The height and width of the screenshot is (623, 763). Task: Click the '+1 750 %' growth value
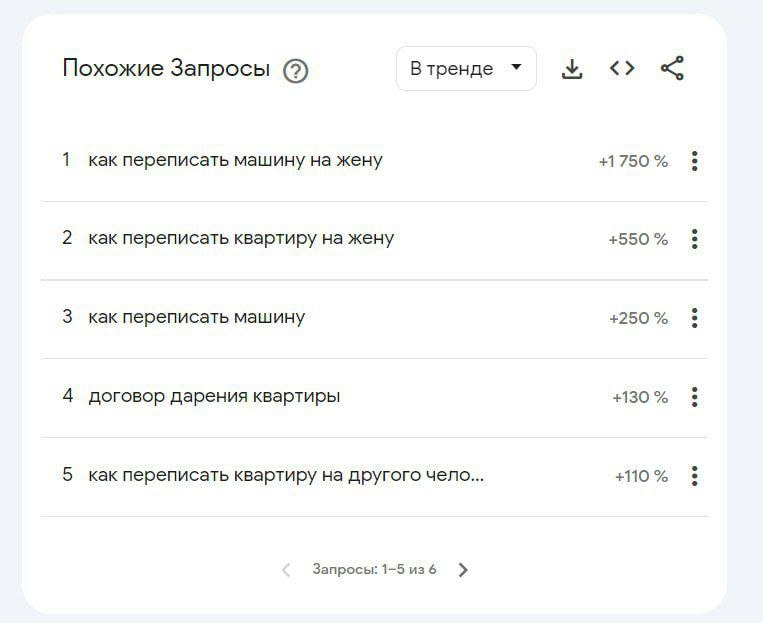(x=633, y=161)
